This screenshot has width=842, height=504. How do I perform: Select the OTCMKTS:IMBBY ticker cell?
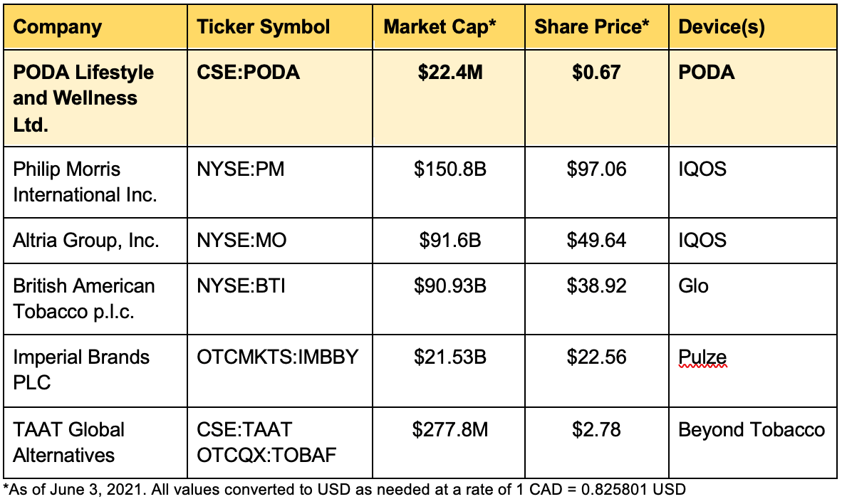tap(280, 371)
